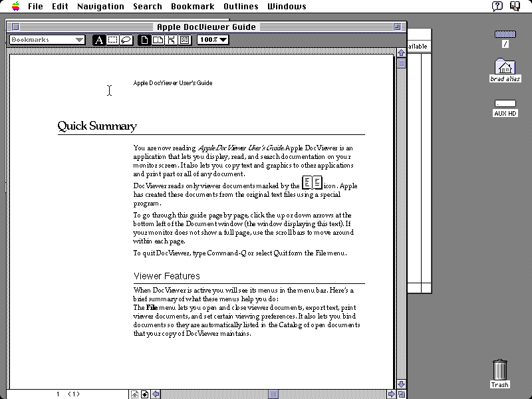Click the horizontal scrollbar thumb
Image resolution: width=532 pixels, height=399 pixels.
273,394
